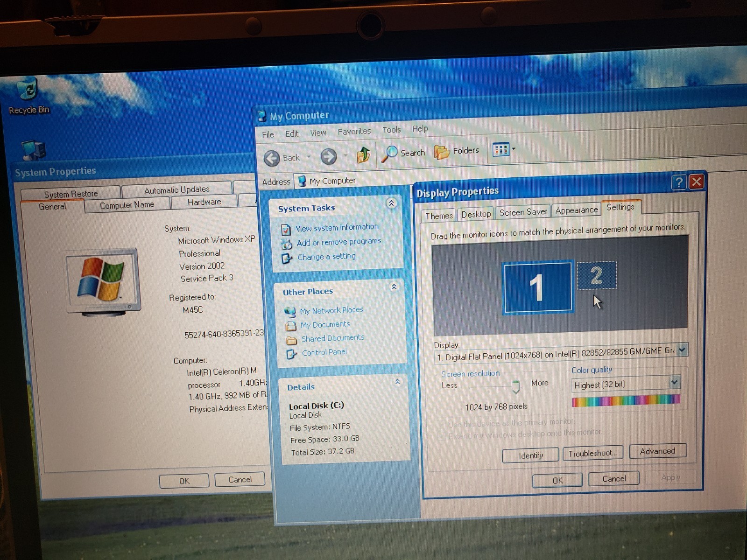
Task: Open My Network Places link
Action: (331, 310)
